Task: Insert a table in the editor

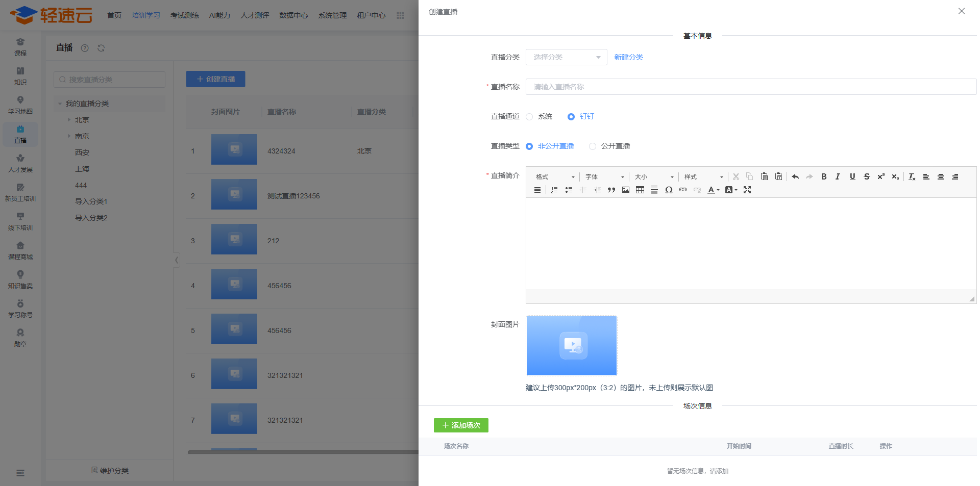Action: (x=640, y=190)
